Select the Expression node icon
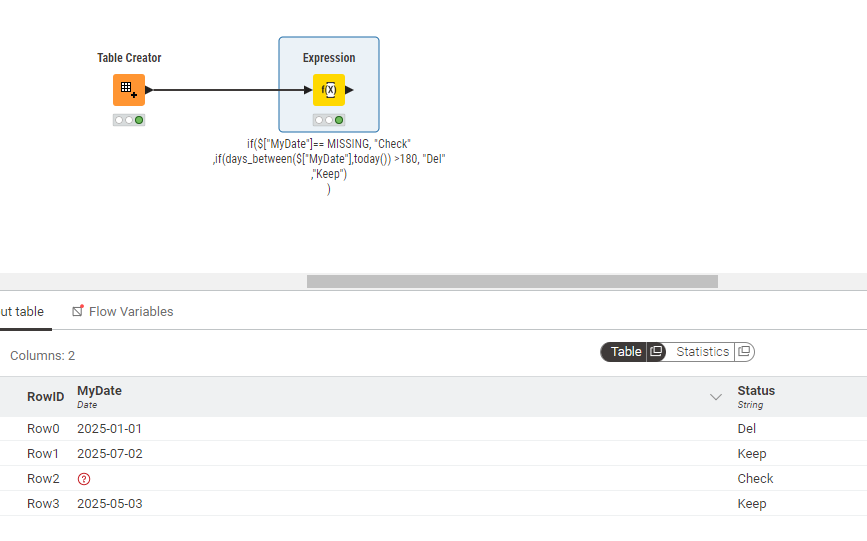Viewport: 867px width, 541px height. (x=328, y=90)
